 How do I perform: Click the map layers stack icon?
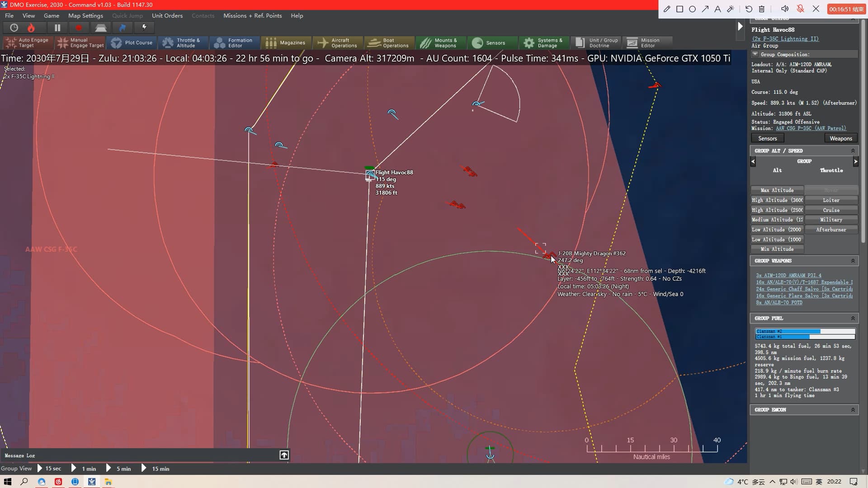(x=100, y=28)
